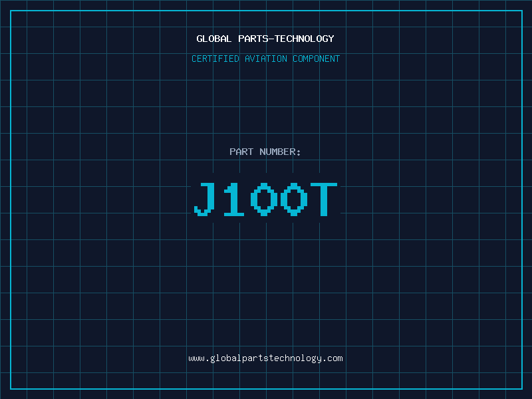Click the www prefix of the website URL

(x=196, y=358)
